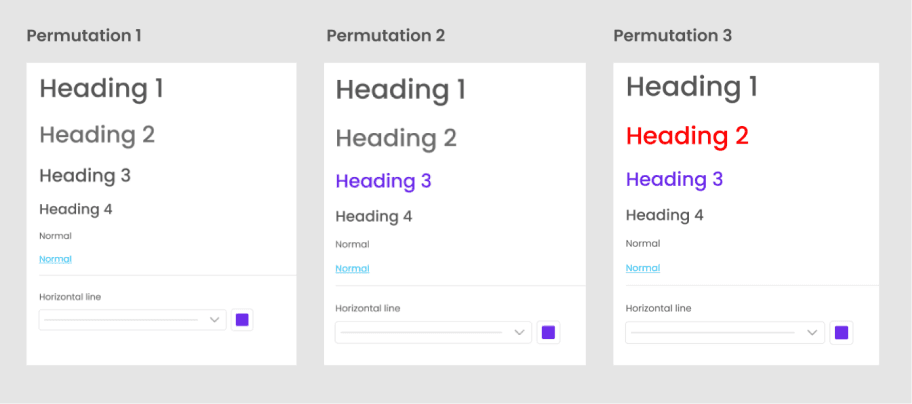Screen dimensions: 912x404
Task: Click the Permutation 1 title
Action: (x=84, y=35)
